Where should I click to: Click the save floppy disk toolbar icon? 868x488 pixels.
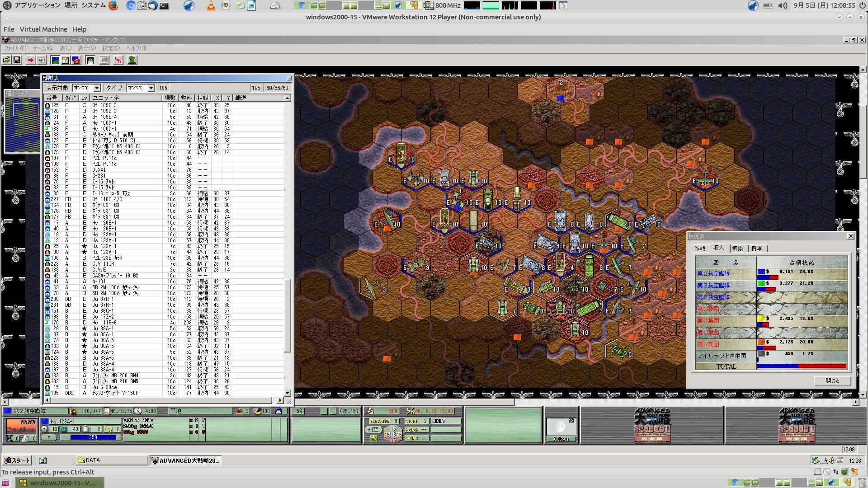click(x=17, y=60)
